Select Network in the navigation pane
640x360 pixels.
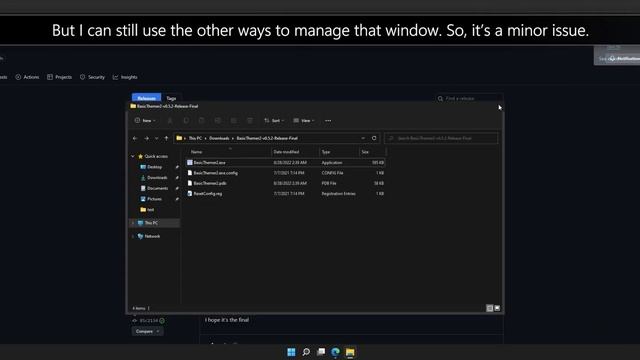click(152, 236)
